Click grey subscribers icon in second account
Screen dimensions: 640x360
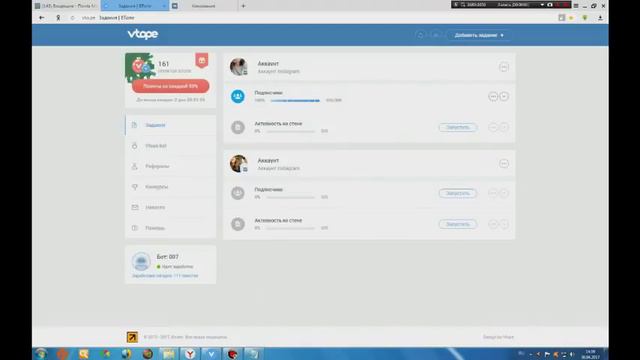pyautogui.click(x=238, y=193)
